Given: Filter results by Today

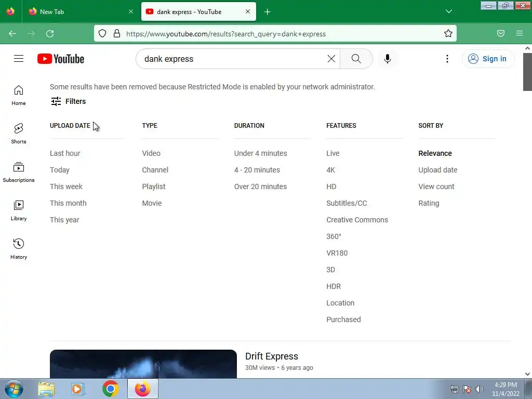Looking at the screenshot, I should coord(60,170).
